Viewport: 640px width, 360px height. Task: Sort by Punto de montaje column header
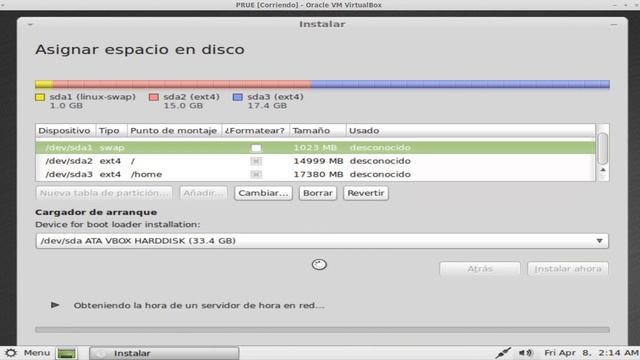coord(174,131)
